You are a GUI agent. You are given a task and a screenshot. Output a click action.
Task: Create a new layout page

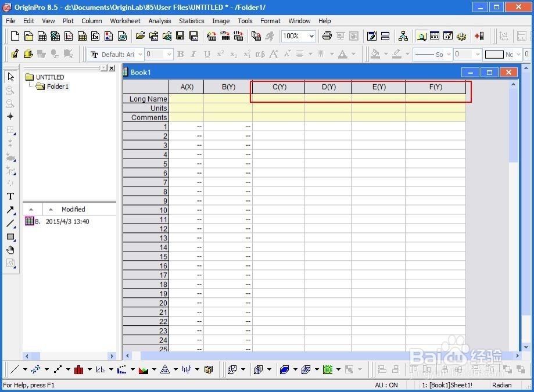pyautogui.click(x=109, y=36)
